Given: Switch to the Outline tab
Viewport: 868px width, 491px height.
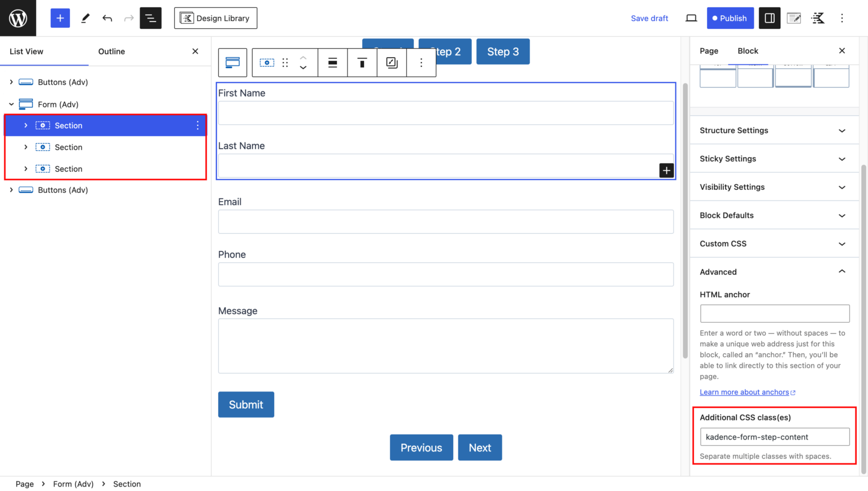Looking at the screenshot, I should pyautogui.click(x=111, y=51).
